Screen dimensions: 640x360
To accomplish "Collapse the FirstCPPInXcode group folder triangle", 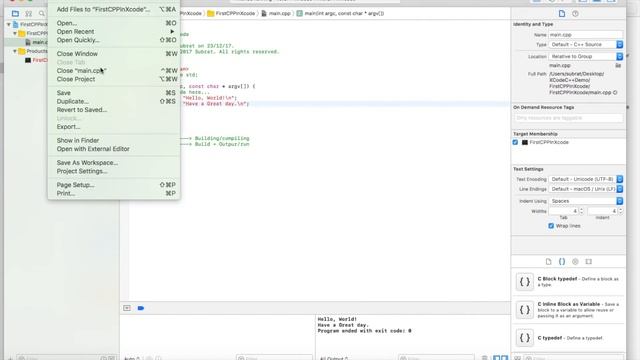I will click(x=15, y=33).
